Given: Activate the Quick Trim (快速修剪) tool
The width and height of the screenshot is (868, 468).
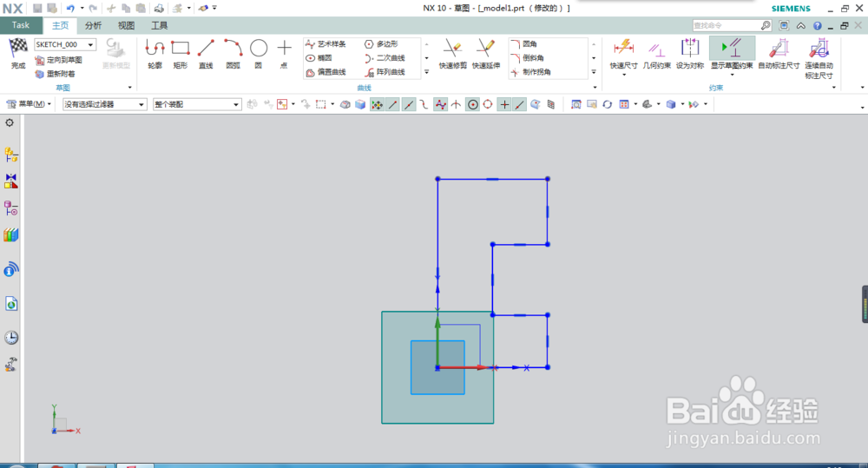Looking at the screenshot, I should point(453,55).
